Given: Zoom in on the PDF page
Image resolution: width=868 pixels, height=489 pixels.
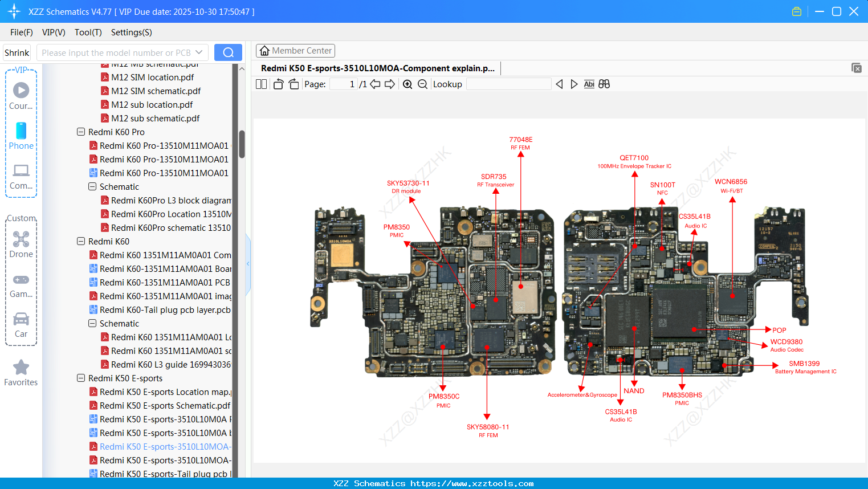Looking at the screenshot, I should (x=407, y=84).
